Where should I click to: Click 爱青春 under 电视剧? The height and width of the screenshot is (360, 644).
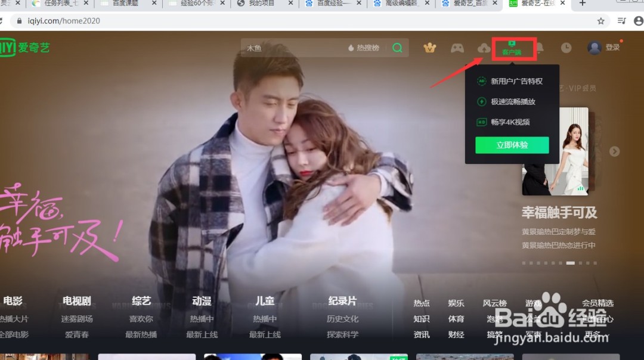coord(77,334)
